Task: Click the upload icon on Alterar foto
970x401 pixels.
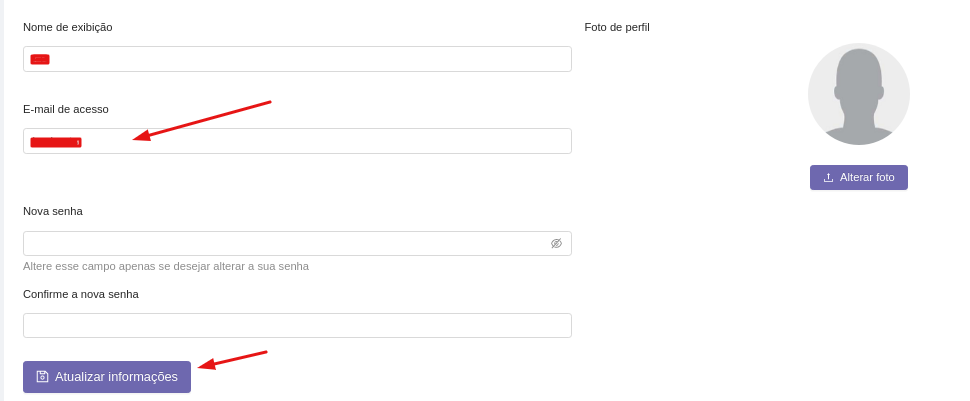Action: coord(828,178)
